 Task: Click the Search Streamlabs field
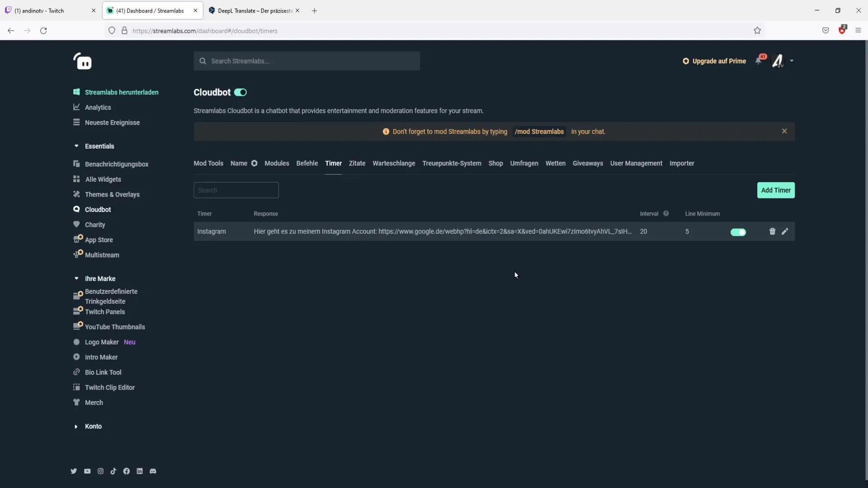307,61
